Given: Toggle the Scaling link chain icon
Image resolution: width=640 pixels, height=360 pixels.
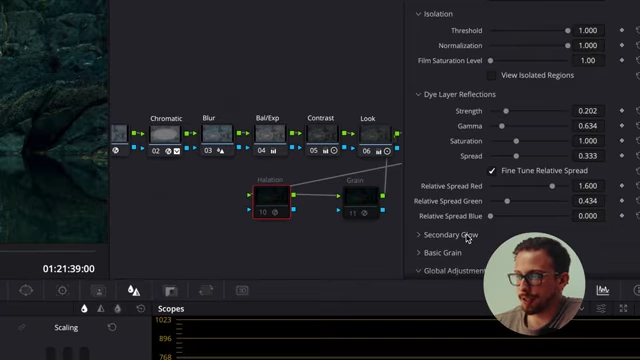Looking at the screenshot, I should (x=22, y=327).
